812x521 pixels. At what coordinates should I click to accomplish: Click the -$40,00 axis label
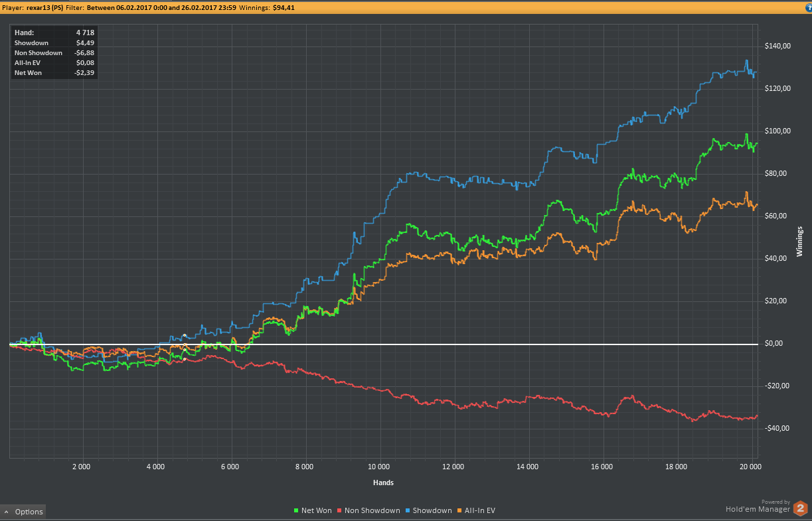(778, 429)
